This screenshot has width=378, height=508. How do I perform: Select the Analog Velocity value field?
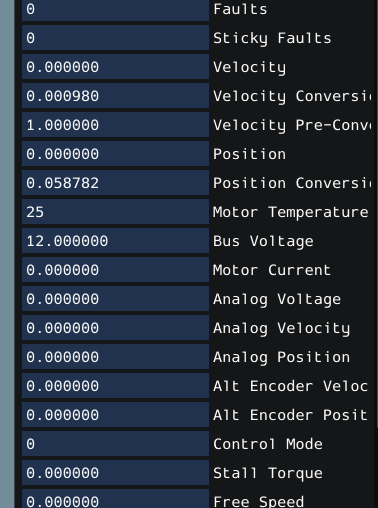tap(115, 328)
